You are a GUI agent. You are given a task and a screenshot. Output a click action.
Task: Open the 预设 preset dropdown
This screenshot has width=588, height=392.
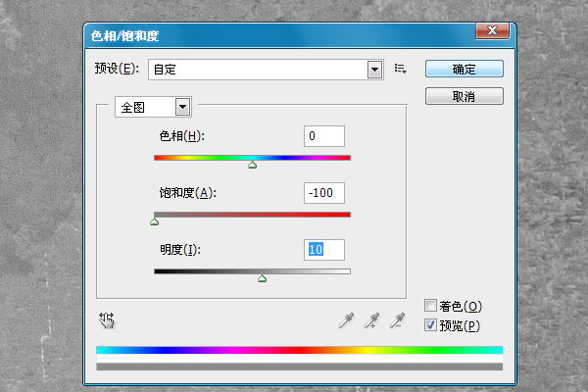266,70
